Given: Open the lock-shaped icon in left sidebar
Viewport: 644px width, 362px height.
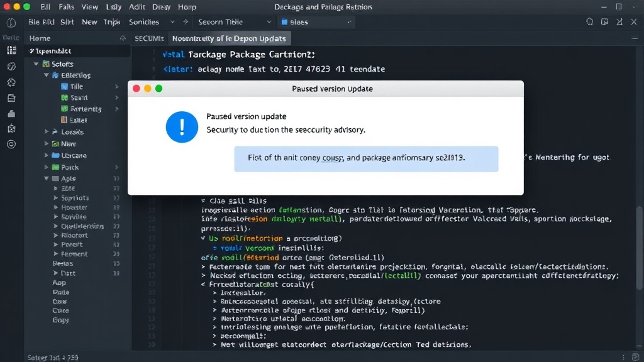Looking at the screenshot, I should click(11, 114).
